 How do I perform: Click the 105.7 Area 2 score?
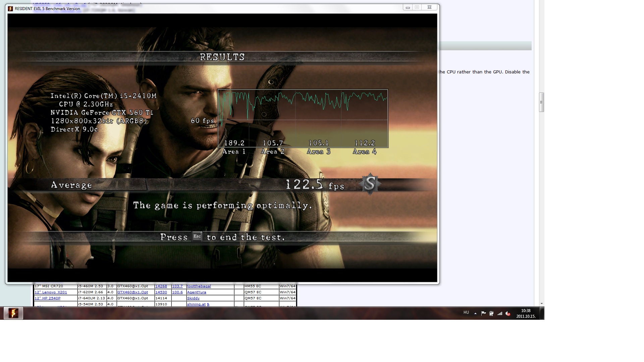[x=273, y=143]
